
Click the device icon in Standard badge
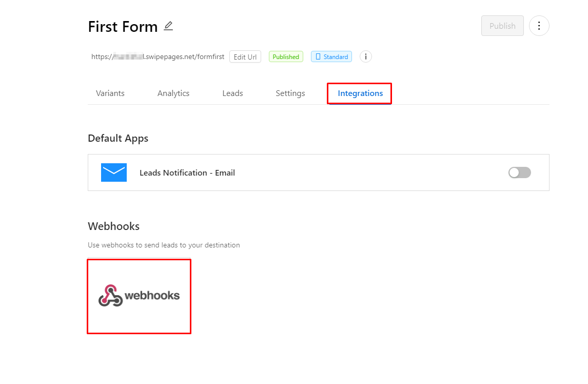(318, 56)
